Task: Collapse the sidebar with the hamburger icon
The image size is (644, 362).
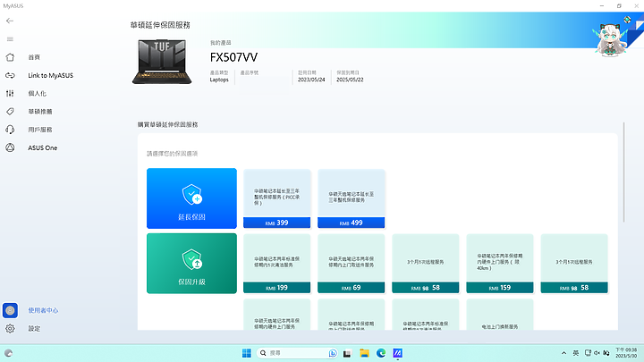Action: (x=10, y=39)
